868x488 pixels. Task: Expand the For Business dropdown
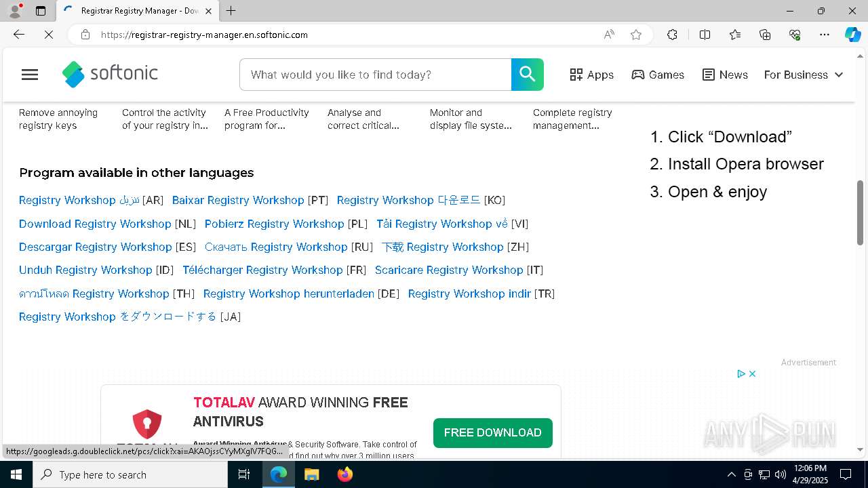(x=804, y=75)
